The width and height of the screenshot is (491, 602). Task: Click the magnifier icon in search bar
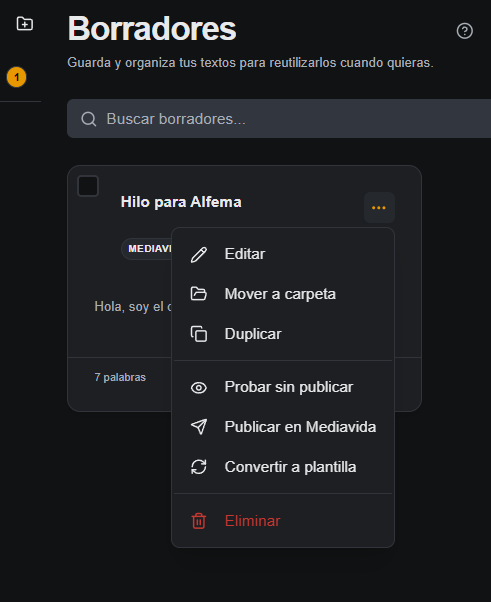89,119
